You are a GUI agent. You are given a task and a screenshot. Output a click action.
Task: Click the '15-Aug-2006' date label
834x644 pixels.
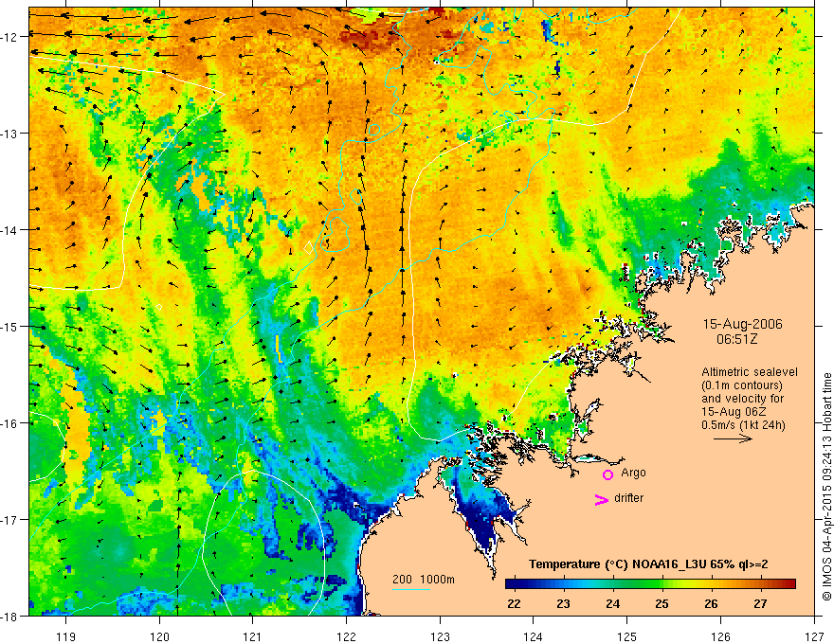pos(742,324)
